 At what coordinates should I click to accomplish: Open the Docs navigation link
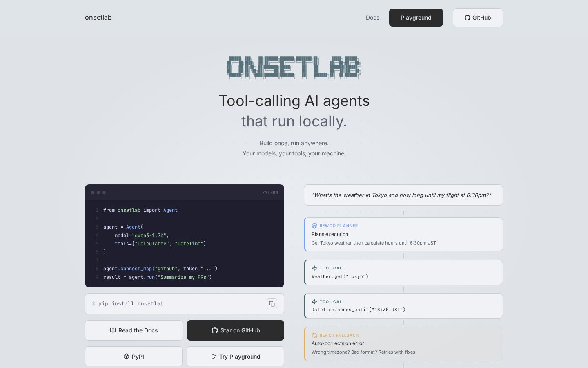coord(372,18)
